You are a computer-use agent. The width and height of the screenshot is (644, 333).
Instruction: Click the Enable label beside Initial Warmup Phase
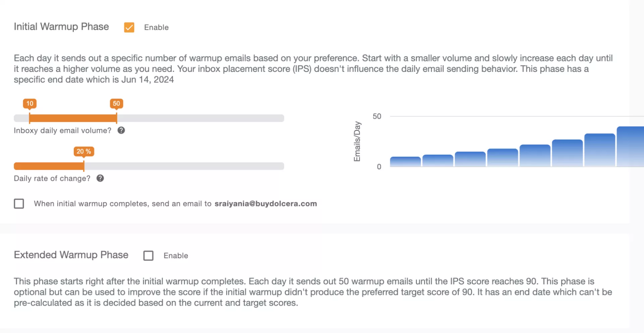pyautogui.click(x=156, y=28)
